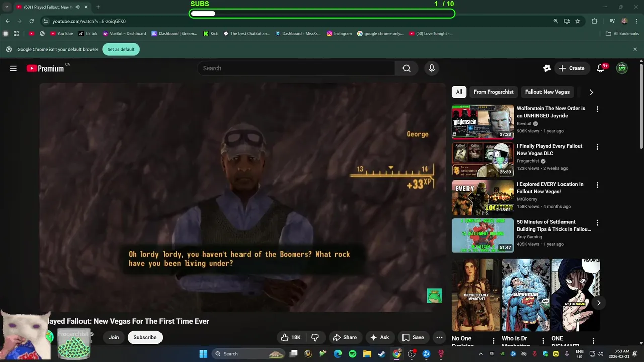
Task: Open the YouTube guide hamburger menu
Action: click(x=13, y=68)
